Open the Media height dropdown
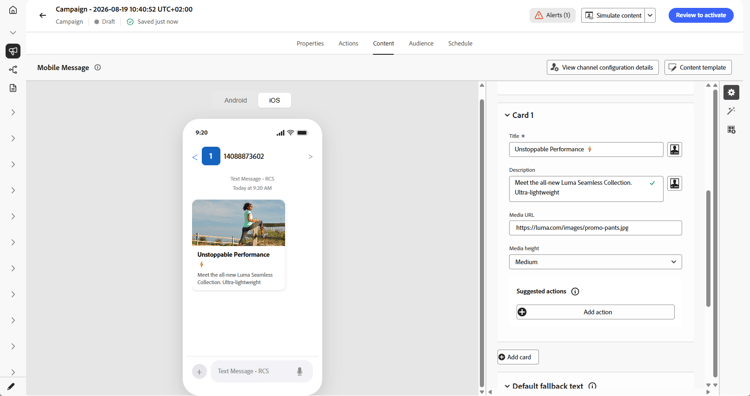Image resolution: width=750 pixels, height=396 pixels. [595, 262]
